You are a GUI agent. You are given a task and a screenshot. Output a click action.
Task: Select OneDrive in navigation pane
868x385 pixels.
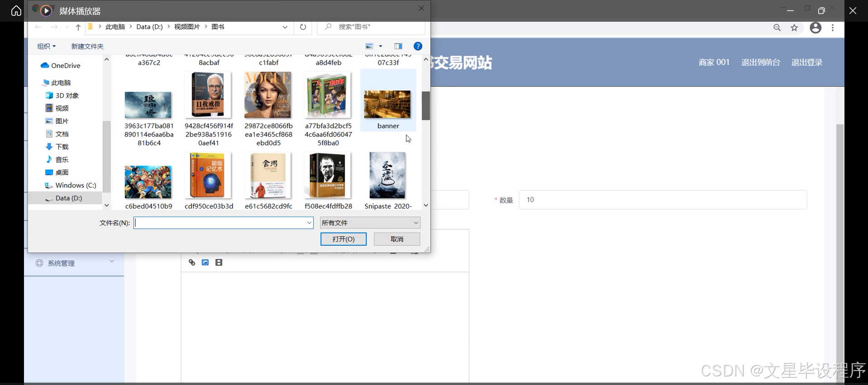(x=60, y=66)
